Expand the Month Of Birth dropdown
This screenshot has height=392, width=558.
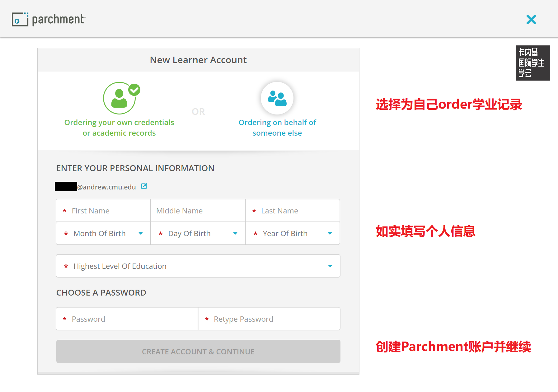(x=103, y=233)
